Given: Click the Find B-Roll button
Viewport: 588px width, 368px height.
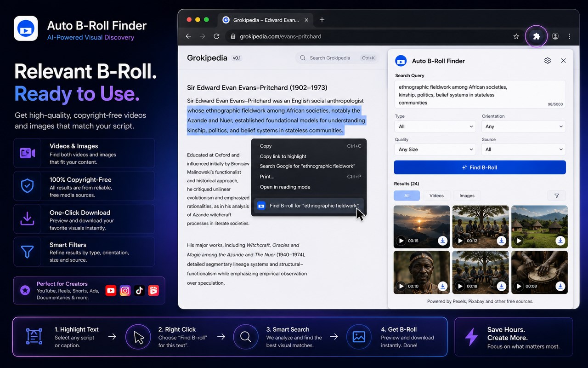Looking at the screenshot, I should [480, 167].
